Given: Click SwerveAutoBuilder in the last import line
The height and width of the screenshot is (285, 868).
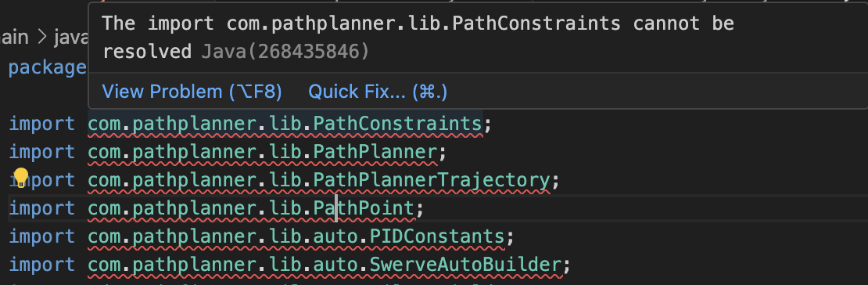Looking at the screenshot, I should (465, 265).
